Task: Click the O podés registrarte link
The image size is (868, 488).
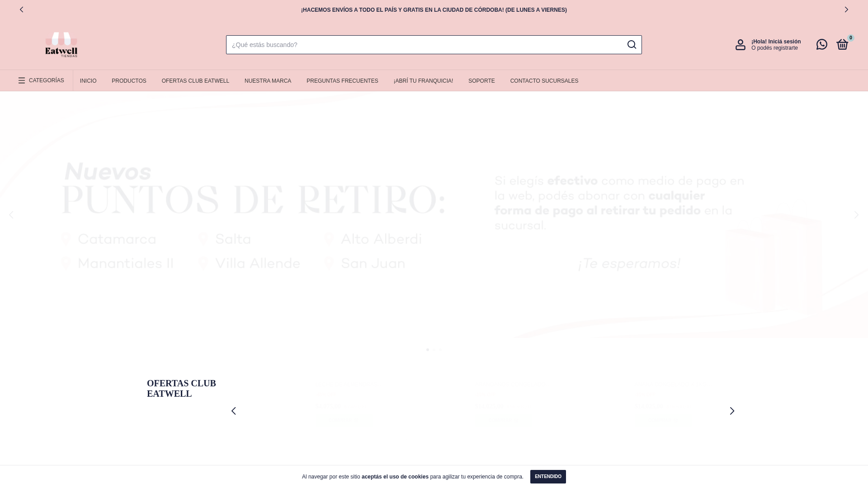Action: pyautogui.click(x=774, y=48)
